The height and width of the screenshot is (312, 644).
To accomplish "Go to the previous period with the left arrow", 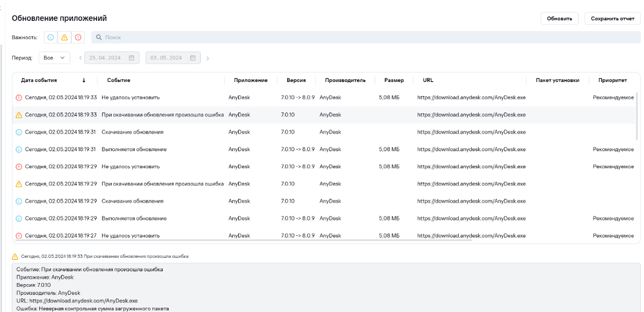I will coord(80,58).
